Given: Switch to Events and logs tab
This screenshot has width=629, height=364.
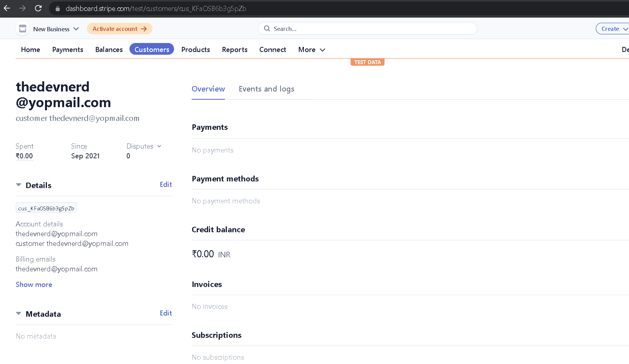Looking at the screenshot, I should (266, 89).
